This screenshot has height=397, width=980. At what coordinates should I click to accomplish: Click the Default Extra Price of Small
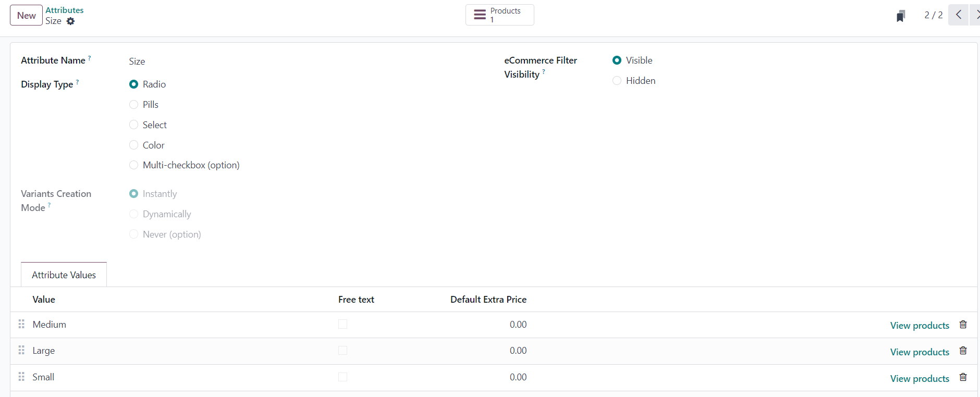click(518, 377)
